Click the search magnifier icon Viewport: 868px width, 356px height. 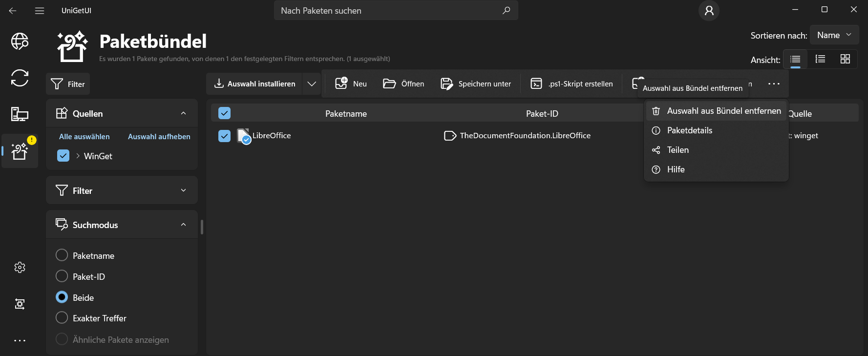coord(506,10)
